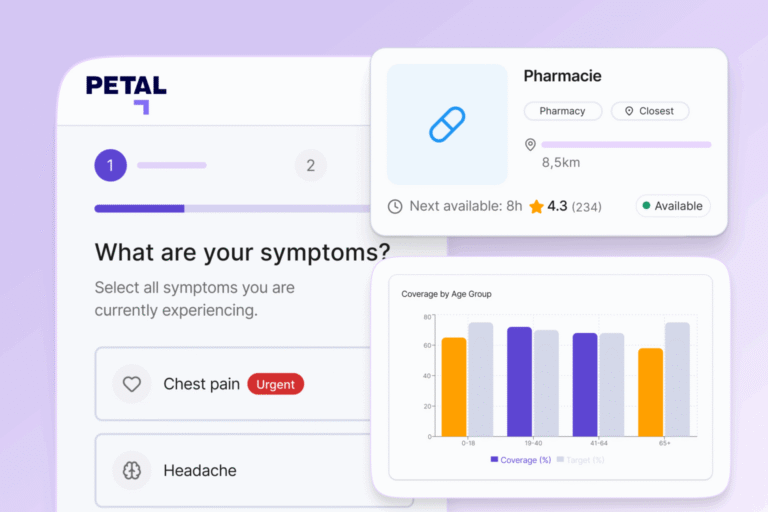Click the Pharmacy tag

562,111
